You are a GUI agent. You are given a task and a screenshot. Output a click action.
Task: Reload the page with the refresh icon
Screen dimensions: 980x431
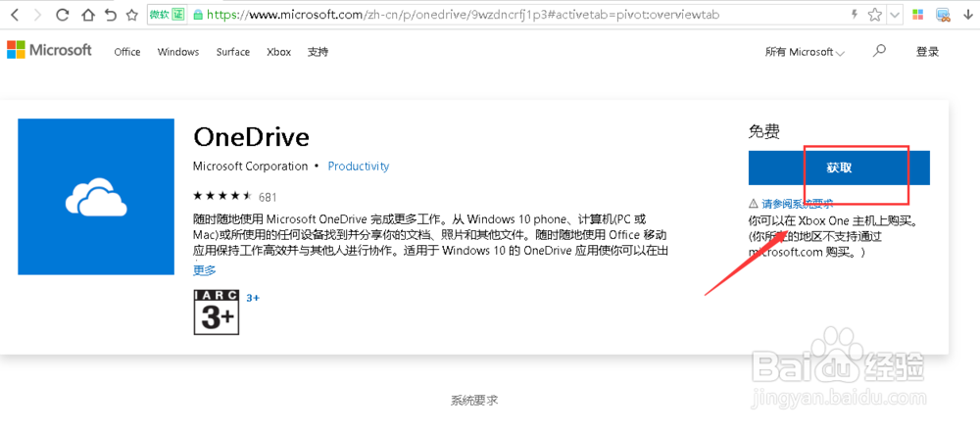pos(62,15)
